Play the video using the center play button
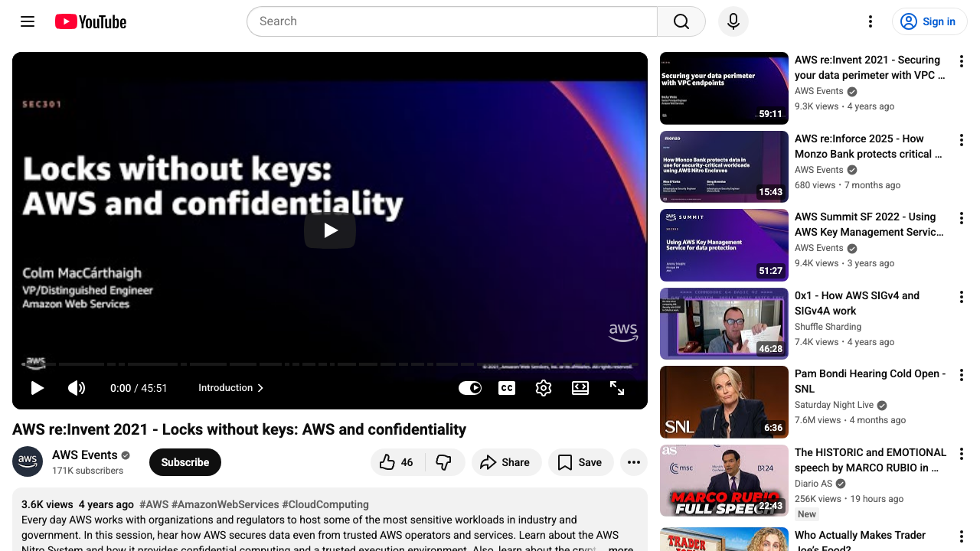Screen dimensions: 980x551 pyautogui.click(x=330, y=230)
